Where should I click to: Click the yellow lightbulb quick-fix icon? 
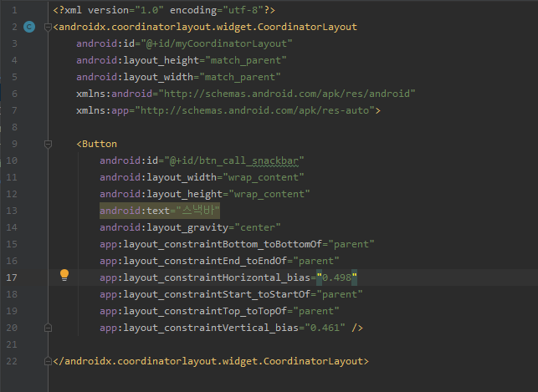pyautogui.click(x=64, y=275)
